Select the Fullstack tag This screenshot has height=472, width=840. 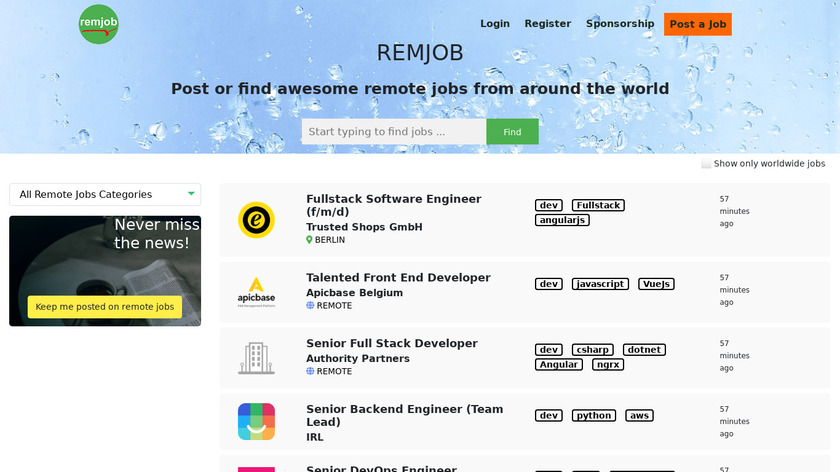coord(598,205)
